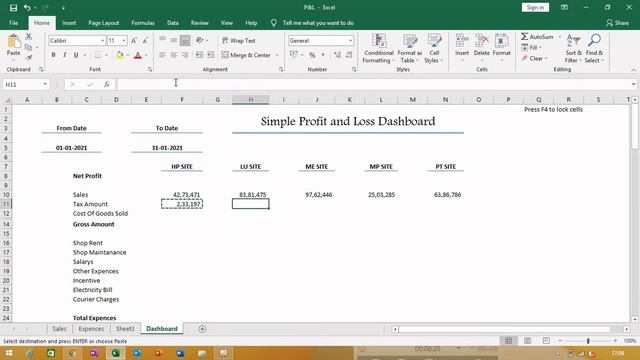640x360 pixels.
Task: Toggle Bold formatting
Action: tap(53, 55)
